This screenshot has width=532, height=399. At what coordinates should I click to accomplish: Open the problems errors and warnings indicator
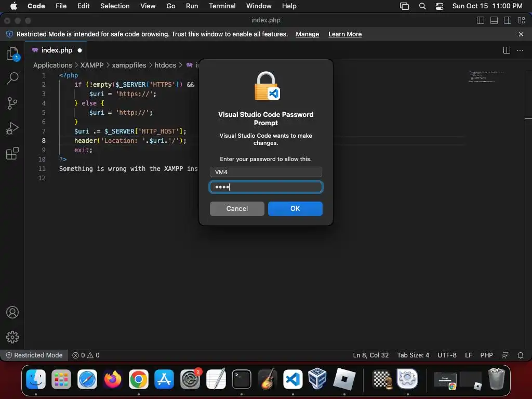86,355
